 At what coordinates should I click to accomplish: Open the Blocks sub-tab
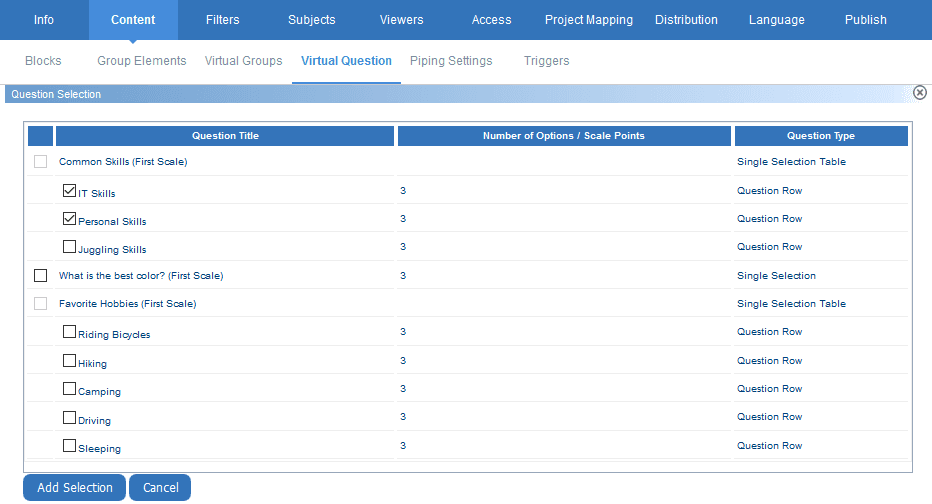43,61
